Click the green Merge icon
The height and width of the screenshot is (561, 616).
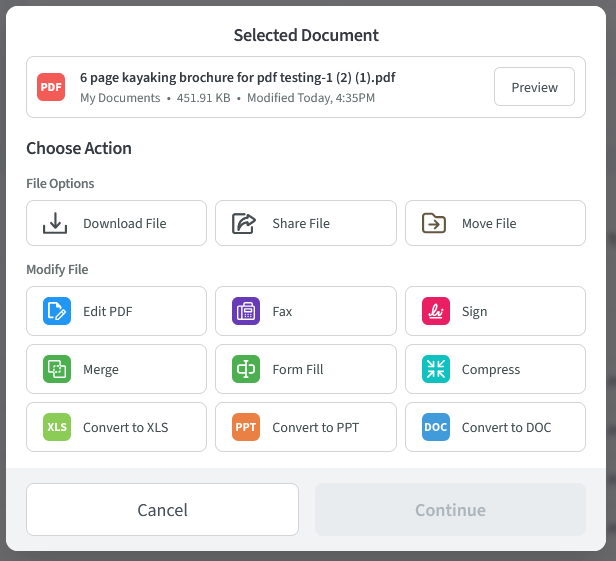56,369
